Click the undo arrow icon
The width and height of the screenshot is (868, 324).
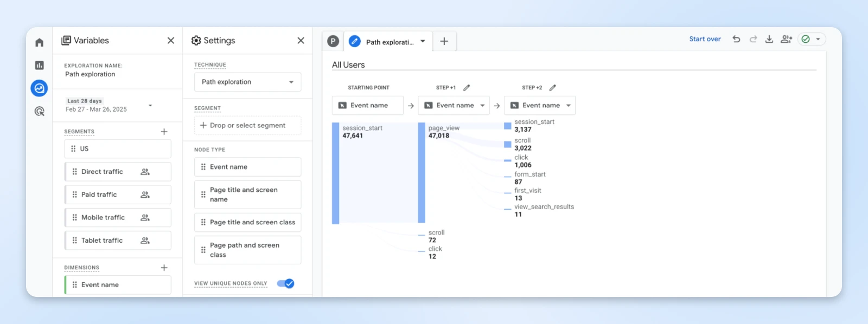736,39
